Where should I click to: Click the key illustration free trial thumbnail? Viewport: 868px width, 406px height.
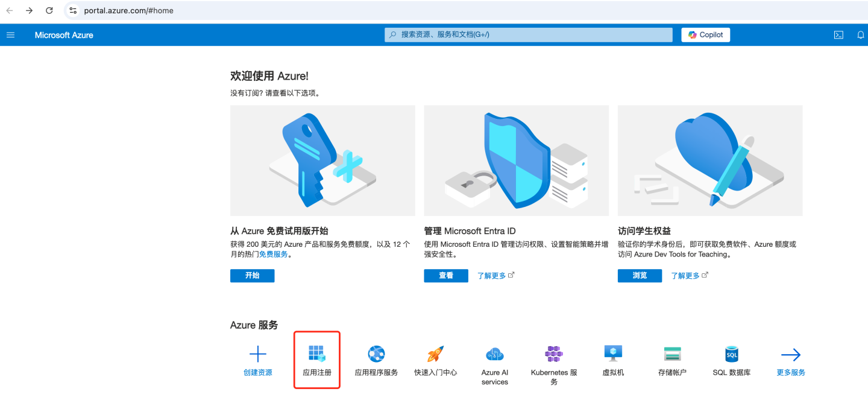click(x=322, y=161)
